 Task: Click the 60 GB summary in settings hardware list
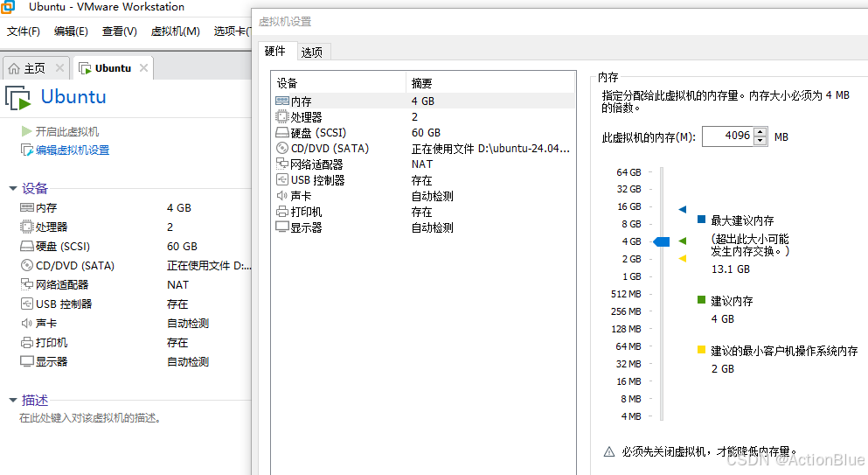point(426,132)
